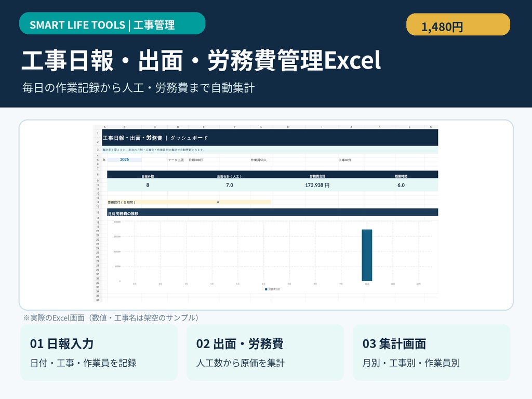Viewport: 532px width, 399px height.
Task: Click the 作業員50人 limit text
Action: 259,160
